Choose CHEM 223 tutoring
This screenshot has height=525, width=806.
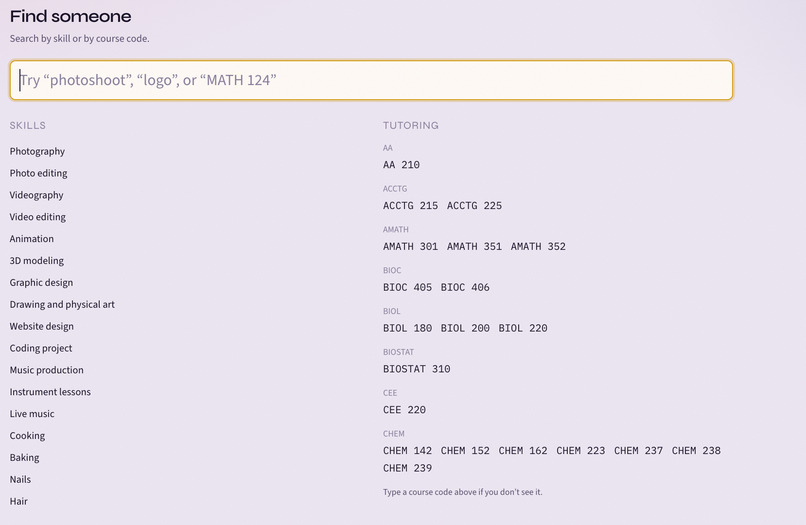pyautogui.click(x=581, y=450)
